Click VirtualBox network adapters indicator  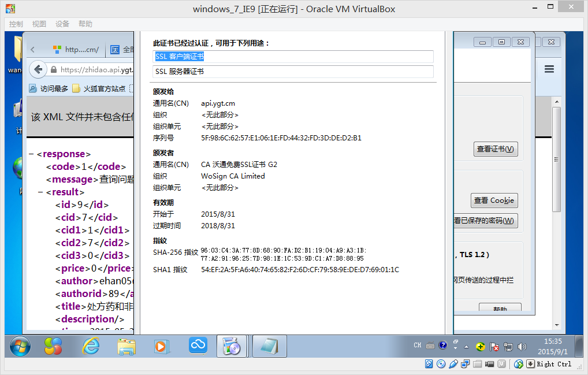pyautogui.click(x=466, y=364)
